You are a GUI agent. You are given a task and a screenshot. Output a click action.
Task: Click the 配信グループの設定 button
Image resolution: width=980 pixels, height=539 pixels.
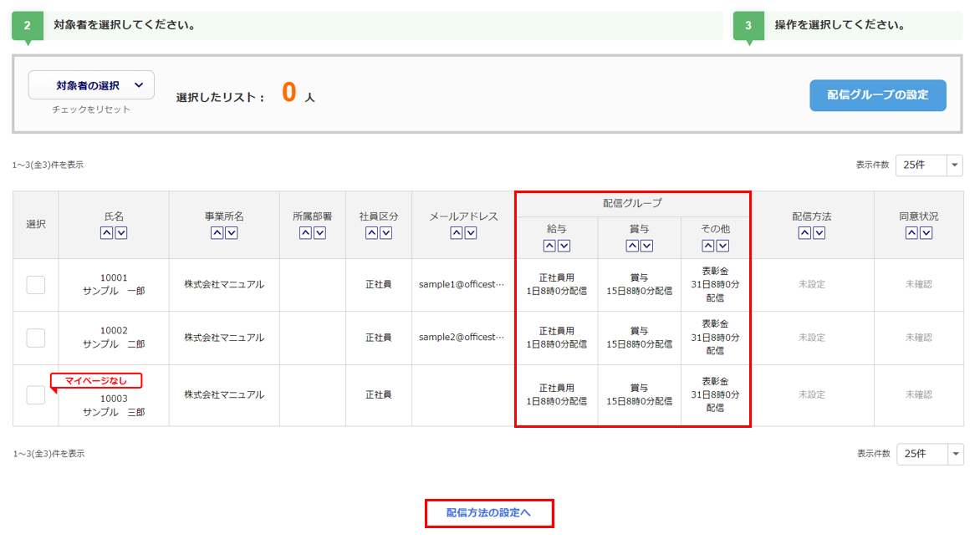[x=877, y=95]
